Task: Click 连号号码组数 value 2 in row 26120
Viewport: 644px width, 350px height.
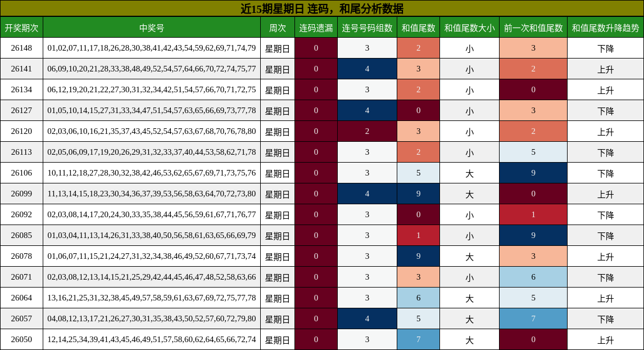Action: (x=367, y=131)
